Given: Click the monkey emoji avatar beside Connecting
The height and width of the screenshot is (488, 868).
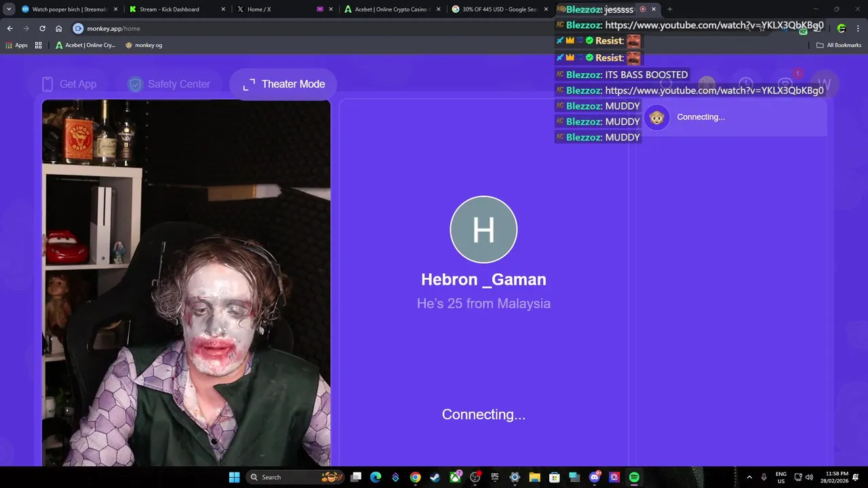Looking at the screenshot, I should click(x=656, y=117).
